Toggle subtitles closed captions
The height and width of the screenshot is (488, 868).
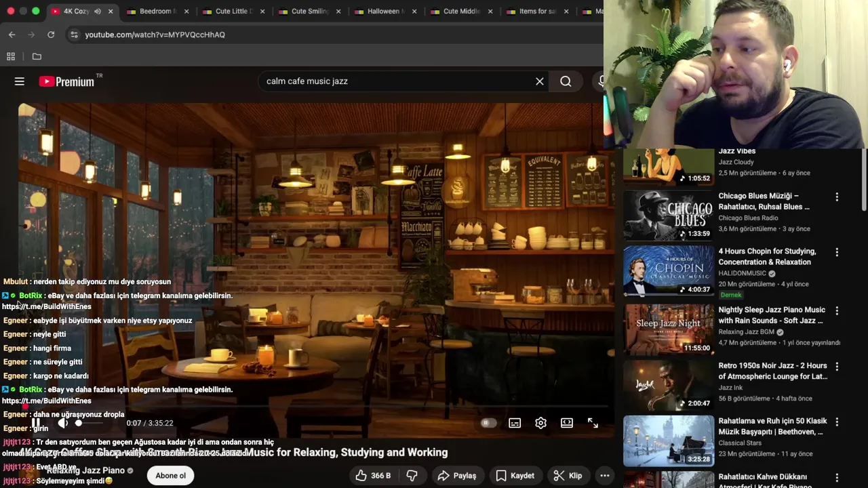point(515,423)
